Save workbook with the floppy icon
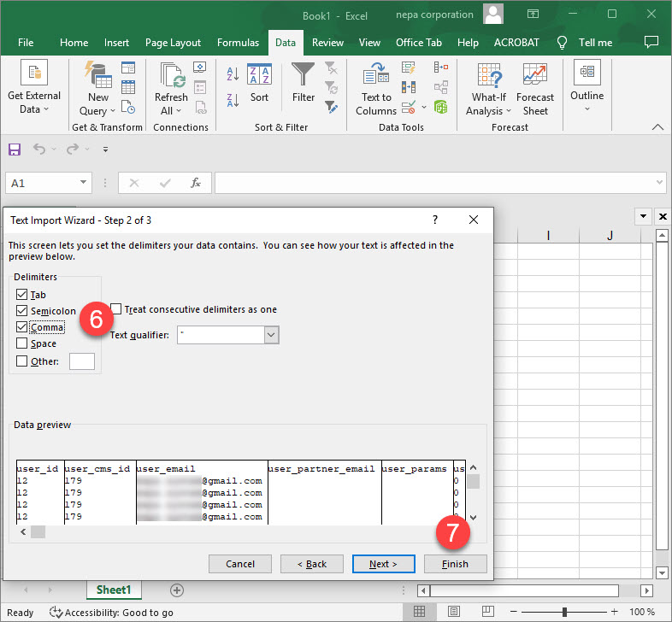The height and width of the screenshot is (622, 672). point(15,150)
